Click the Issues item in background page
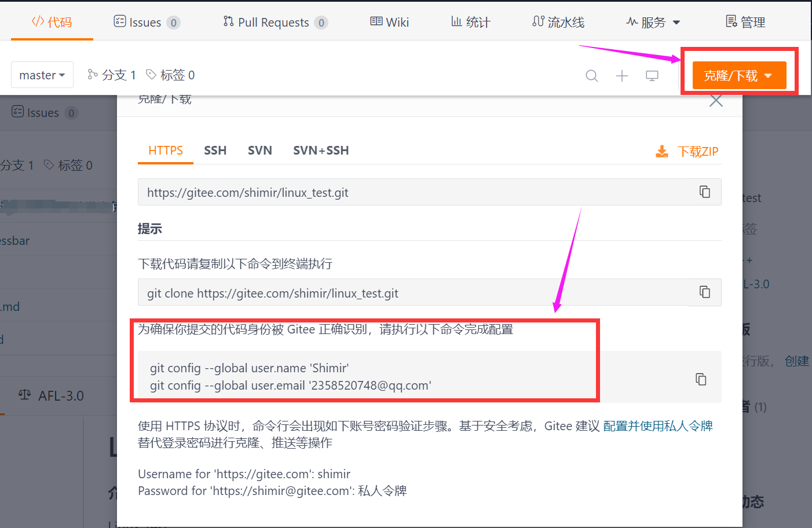The height and width of the screenshot is (528, 812). [x=44, y=112]
